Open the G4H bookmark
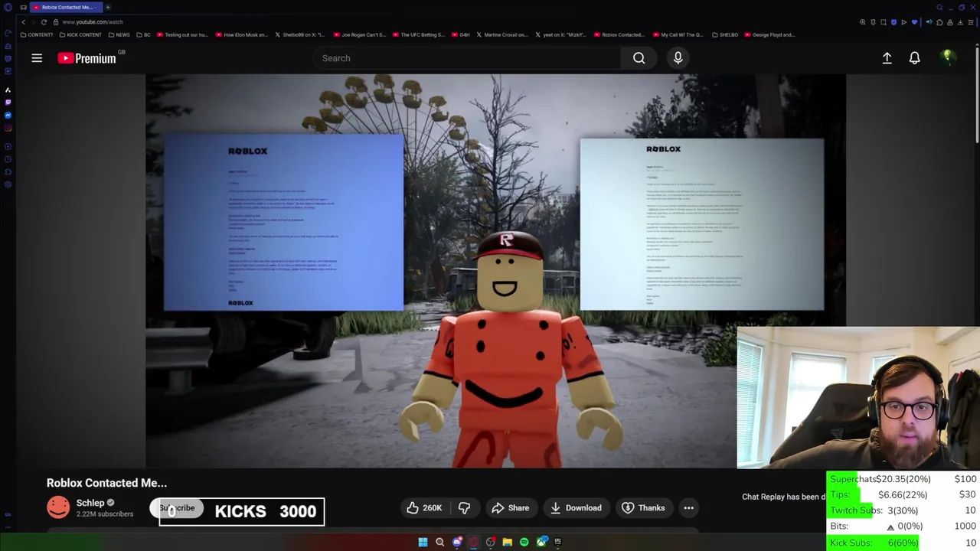Viewport: 980px width, 551px height. pos(460,34)
